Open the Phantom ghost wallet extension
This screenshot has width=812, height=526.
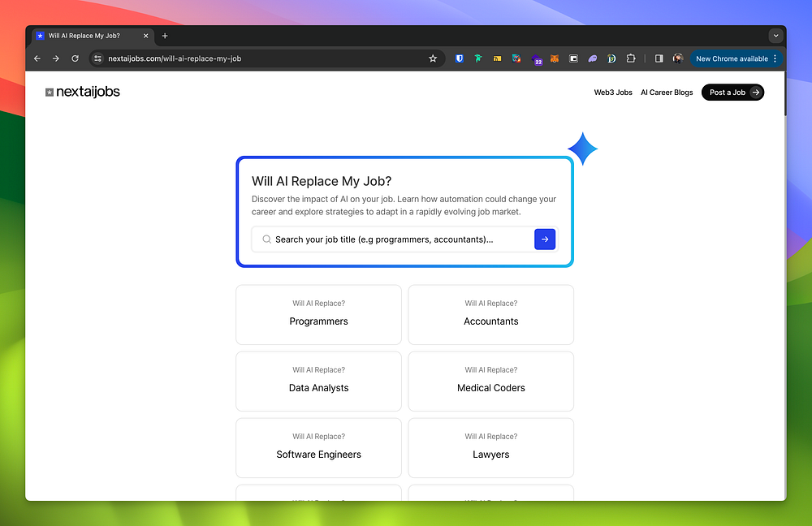(x=593, y=58)
